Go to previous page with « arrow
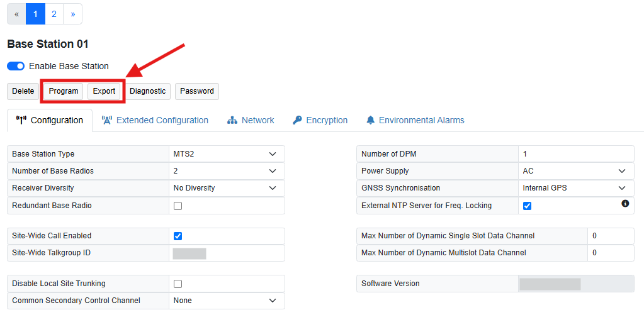 click(16, 14)
